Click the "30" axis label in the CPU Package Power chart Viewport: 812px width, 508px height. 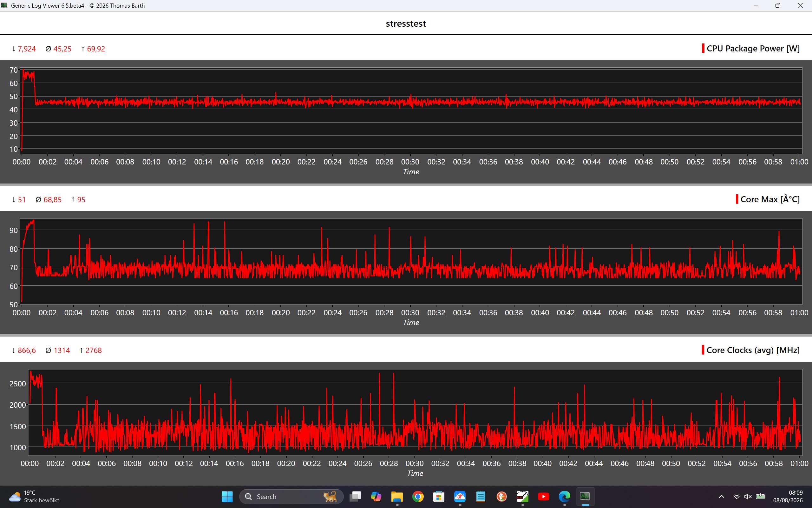point(14,123)
